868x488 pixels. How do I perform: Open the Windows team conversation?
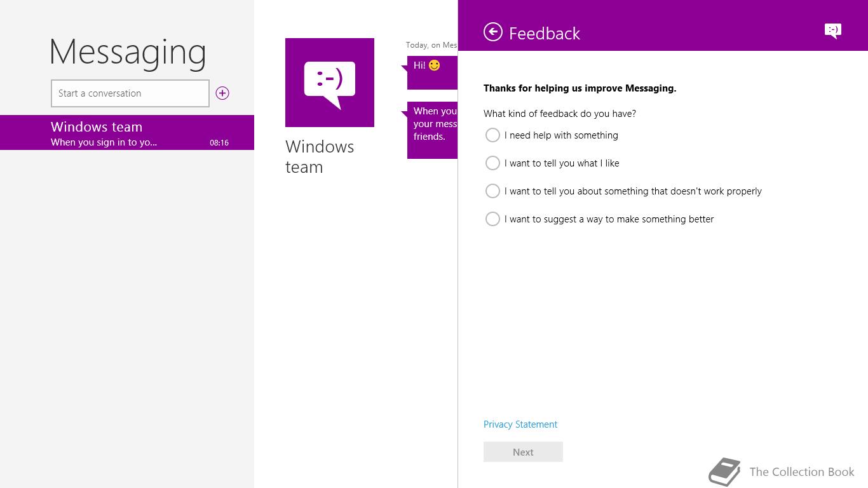click(127, 133)
